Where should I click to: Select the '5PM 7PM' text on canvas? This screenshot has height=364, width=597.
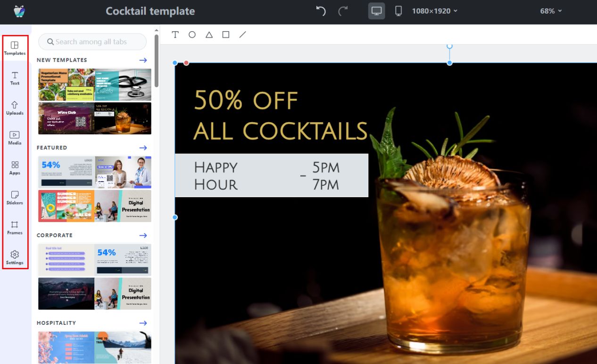pyautogui.click(x=325, y=175)
